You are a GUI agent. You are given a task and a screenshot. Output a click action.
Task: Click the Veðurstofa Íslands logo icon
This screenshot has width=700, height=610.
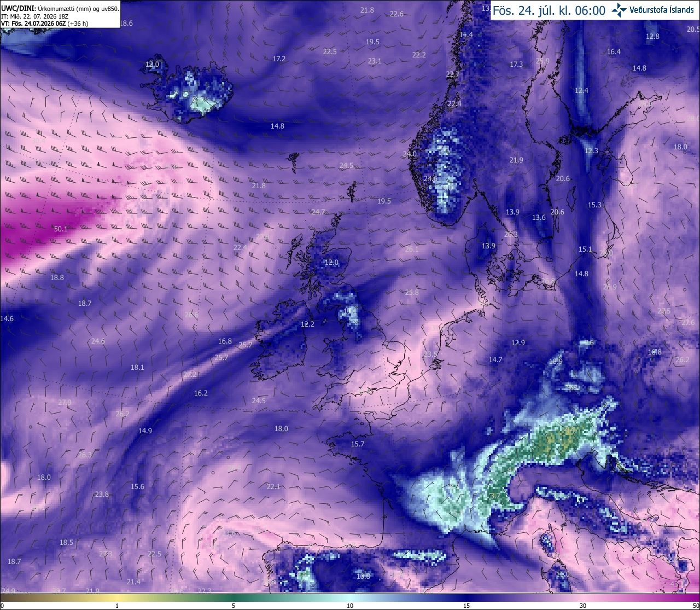point(619,10)
